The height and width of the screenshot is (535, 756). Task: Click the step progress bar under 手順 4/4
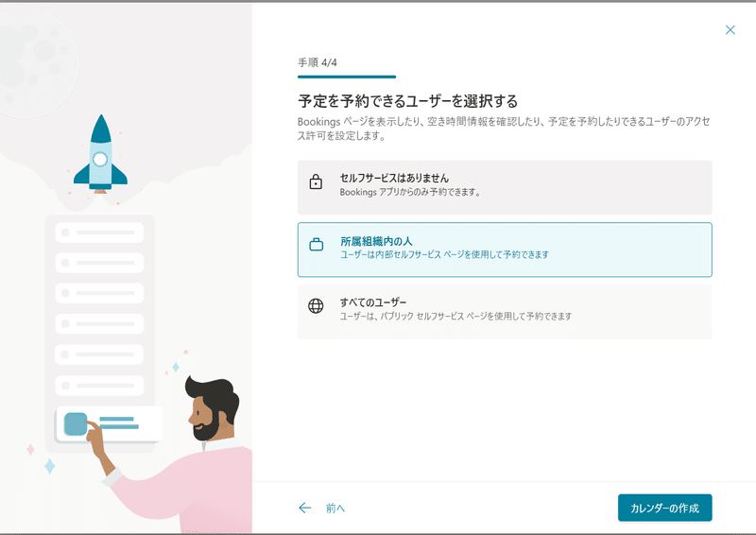click(x=347, y=77)
